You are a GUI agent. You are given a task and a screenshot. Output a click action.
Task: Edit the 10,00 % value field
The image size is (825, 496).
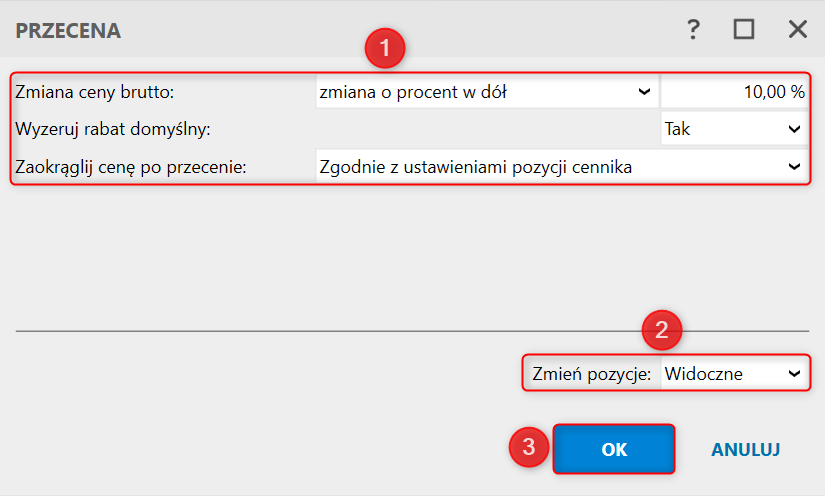pos(735,92)
